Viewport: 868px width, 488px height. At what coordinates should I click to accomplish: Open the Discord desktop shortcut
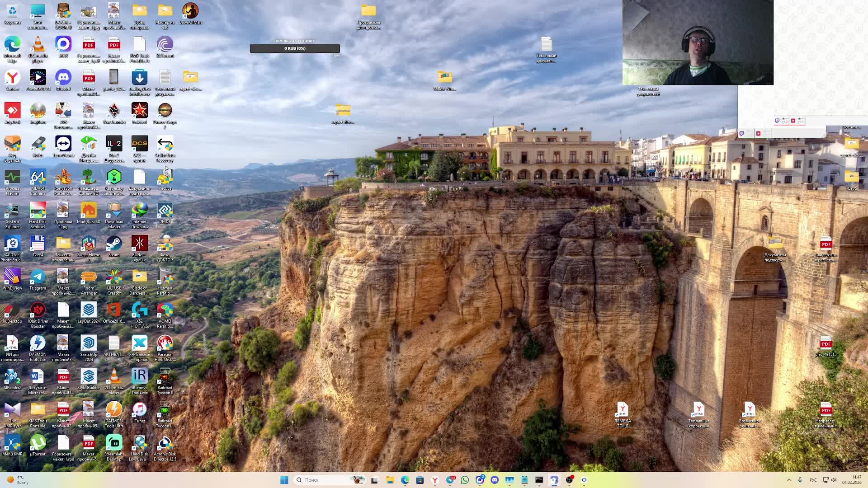63,79
